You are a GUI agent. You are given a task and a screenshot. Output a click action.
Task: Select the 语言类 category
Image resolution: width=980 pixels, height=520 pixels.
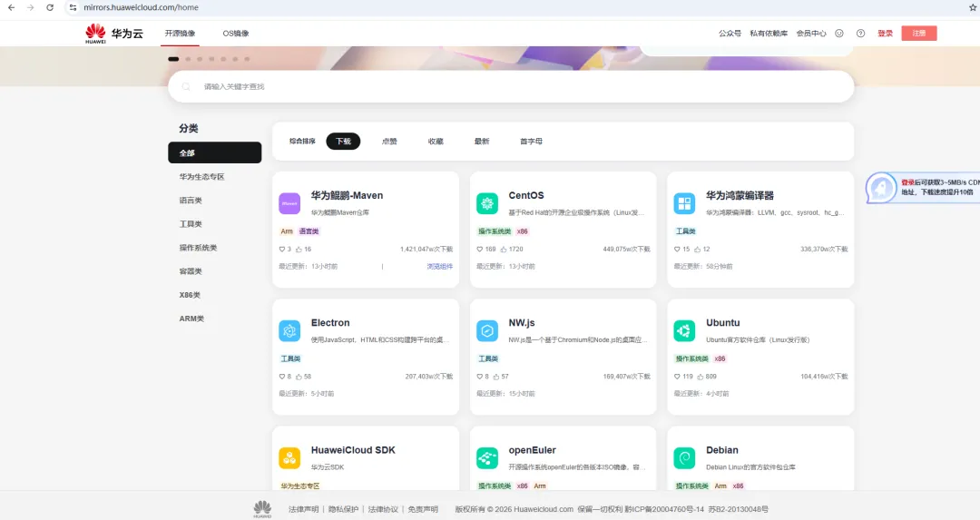point(191,201)
